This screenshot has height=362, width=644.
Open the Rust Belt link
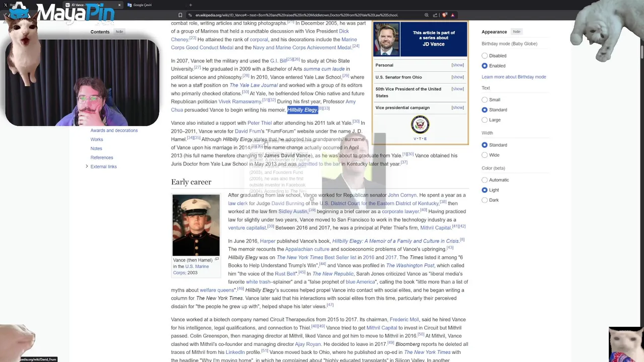(285, 274)
